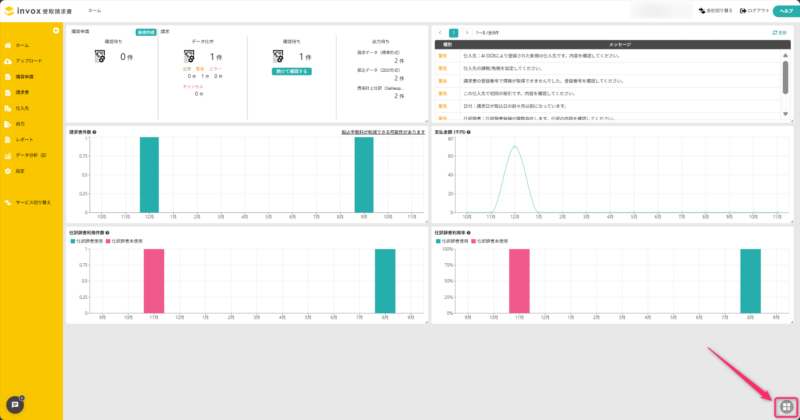
Task: Go to previous page of messages
Action: [x=440, y=33]
